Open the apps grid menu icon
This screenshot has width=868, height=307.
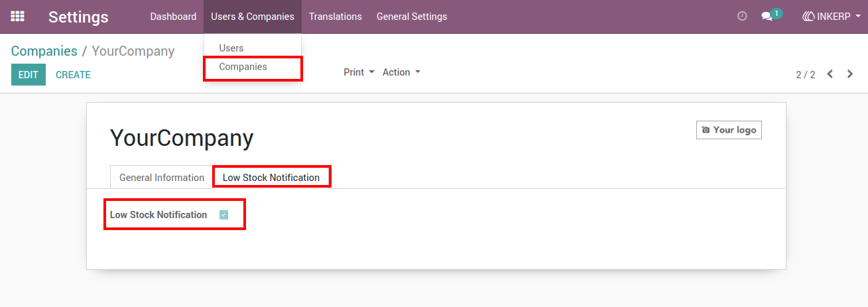(18, 17)
